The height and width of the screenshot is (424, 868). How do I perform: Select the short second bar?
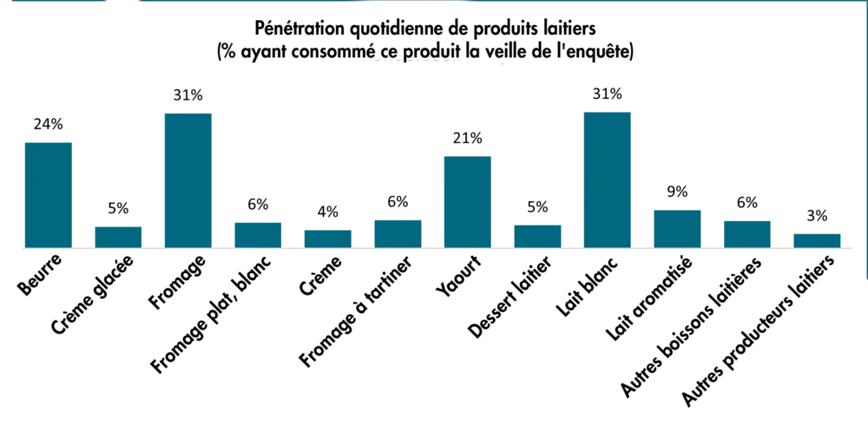(118, 236)
